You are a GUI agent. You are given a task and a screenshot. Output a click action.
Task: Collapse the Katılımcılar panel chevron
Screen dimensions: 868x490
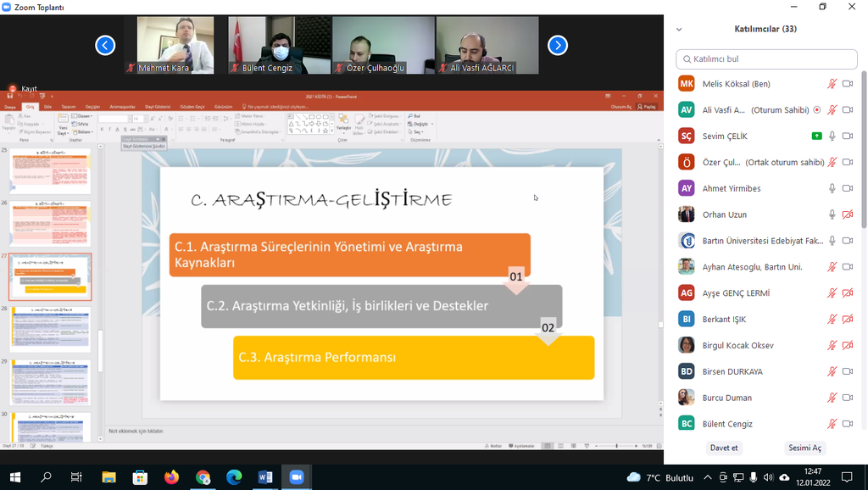(679, 29)
